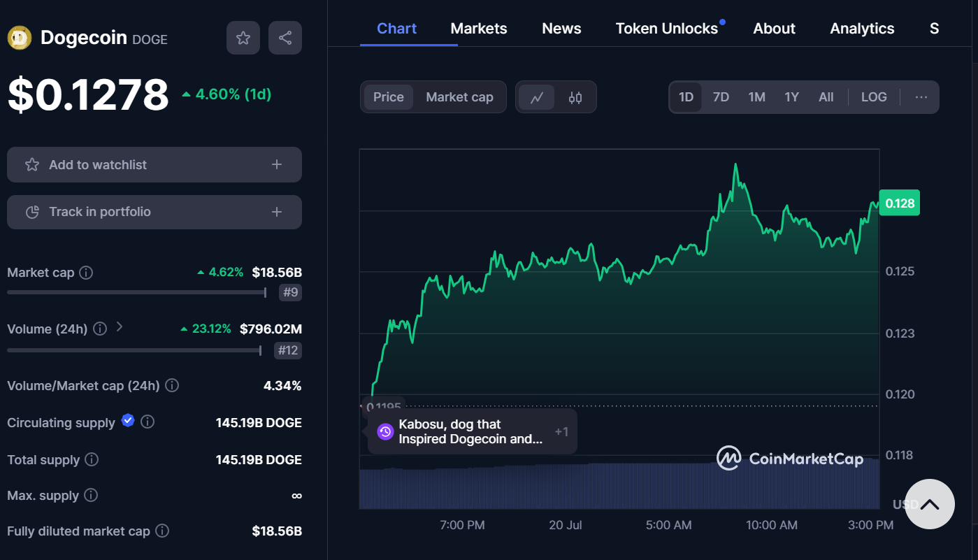Switch to candlestick chart view

575,97
